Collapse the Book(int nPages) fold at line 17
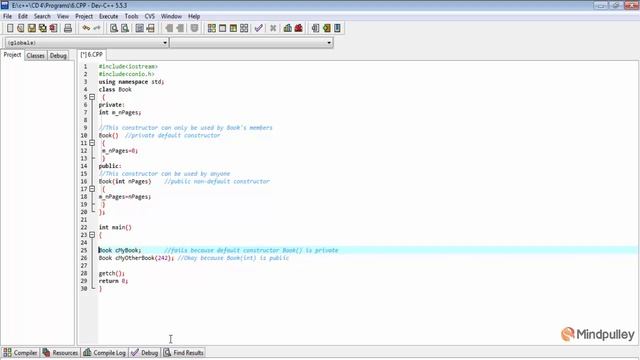Screen dimensions: 640x360 click(x=92, y=189)
